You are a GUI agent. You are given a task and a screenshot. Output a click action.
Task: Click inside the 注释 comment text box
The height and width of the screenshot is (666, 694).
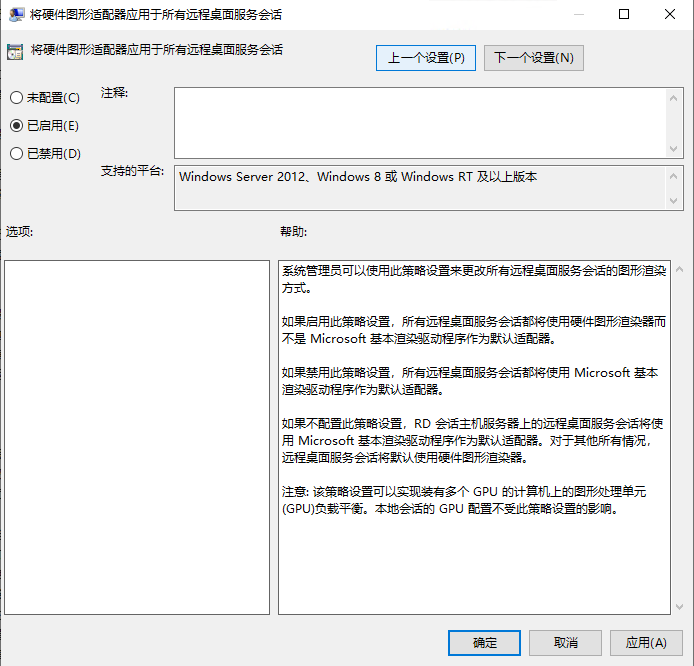420,122
